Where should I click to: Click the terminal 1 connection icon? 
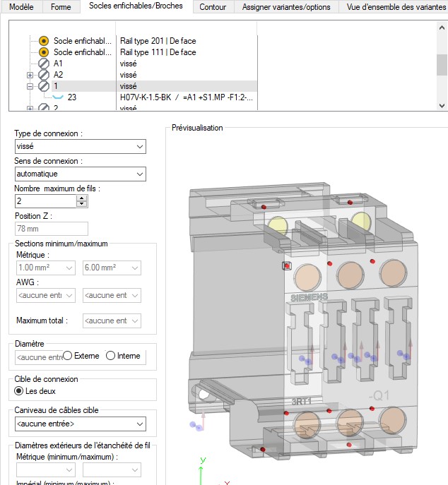[x=43, y=86]
